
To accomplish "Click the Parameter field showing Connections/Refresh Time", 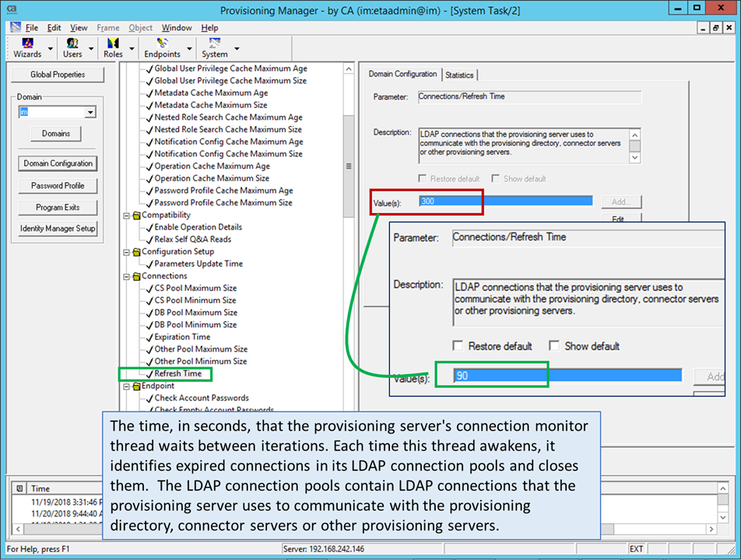I will click(529, 96).
